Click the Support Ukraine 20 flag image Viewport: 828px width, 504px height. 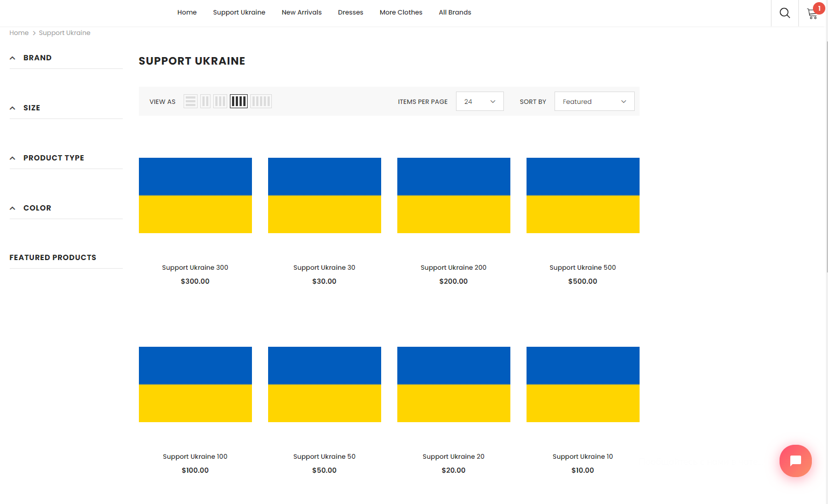[454, 384]
